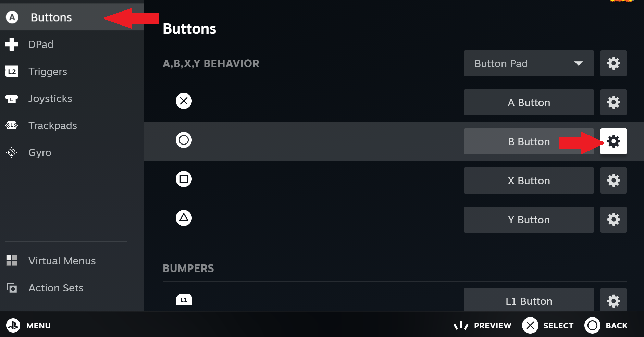Open the Triggers section
Image resolution: width=644 pixels, height=337 pixels.
tap(48, 72)
